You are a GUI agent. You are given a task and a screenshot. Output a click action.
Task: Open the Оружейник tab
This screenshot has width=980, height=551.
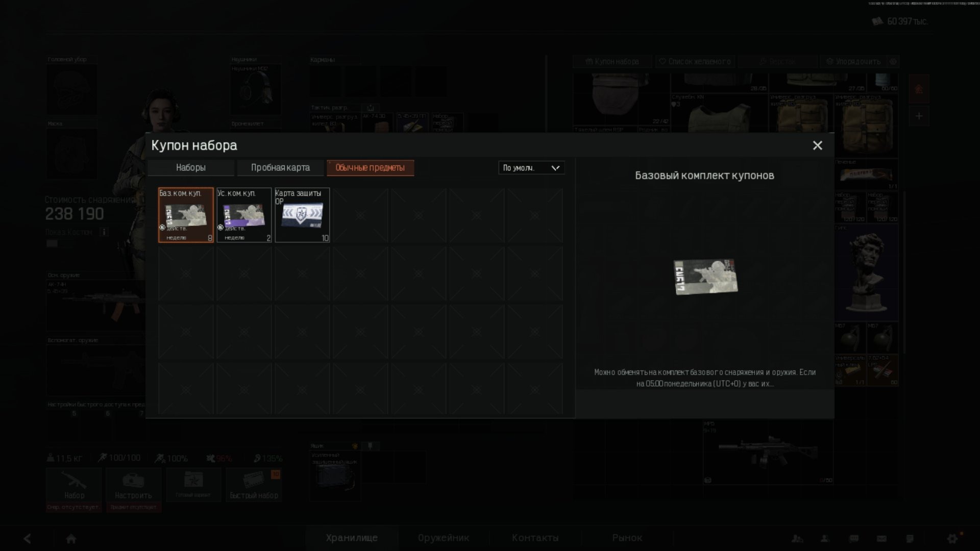[444, 538]
